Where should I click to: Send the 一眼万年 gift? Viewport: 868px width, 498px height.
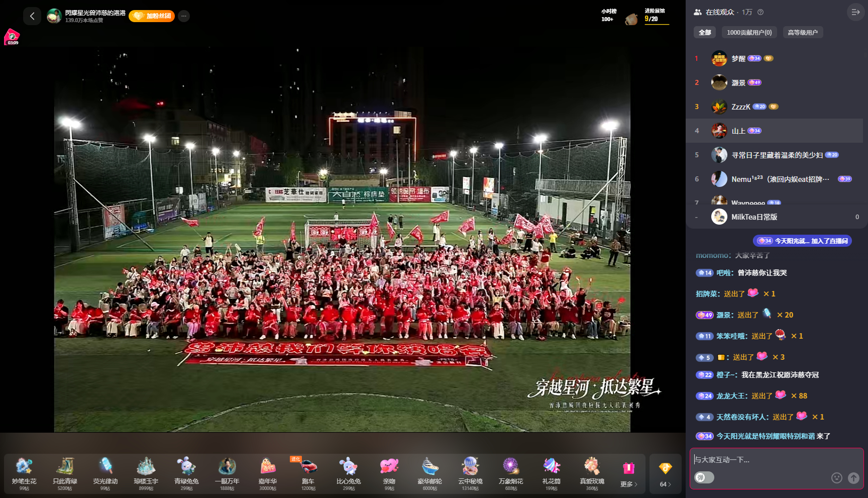tap(227, 473)
